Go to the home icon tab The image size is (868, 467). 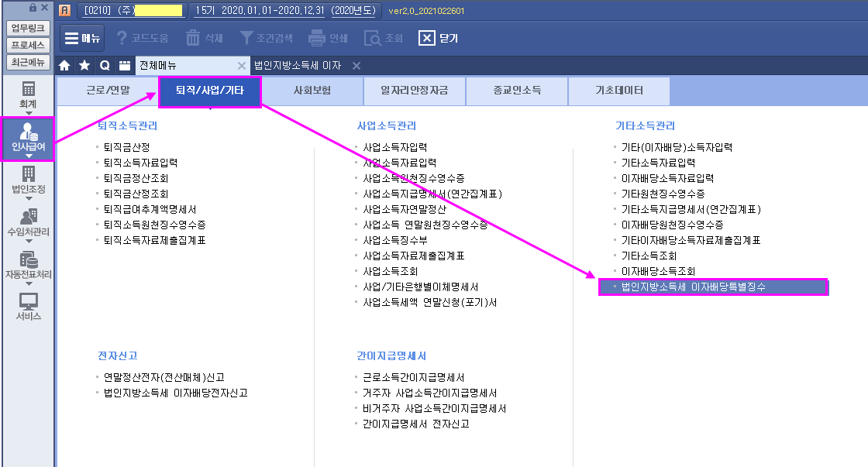point(65,66)
